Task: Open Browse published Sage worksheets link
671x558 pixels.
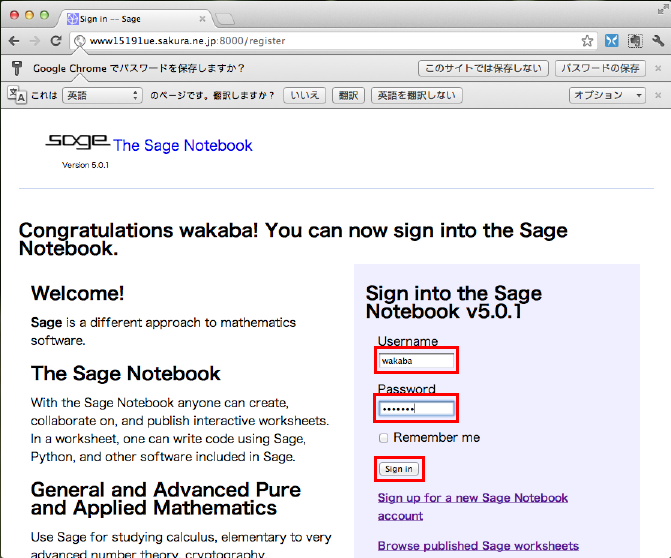Action: 478,546
